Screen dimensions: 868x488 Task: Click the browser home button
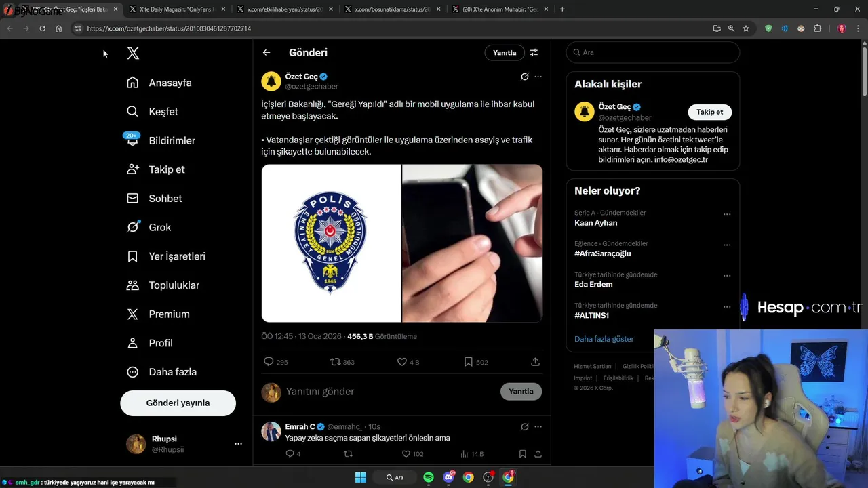(59, 28)
